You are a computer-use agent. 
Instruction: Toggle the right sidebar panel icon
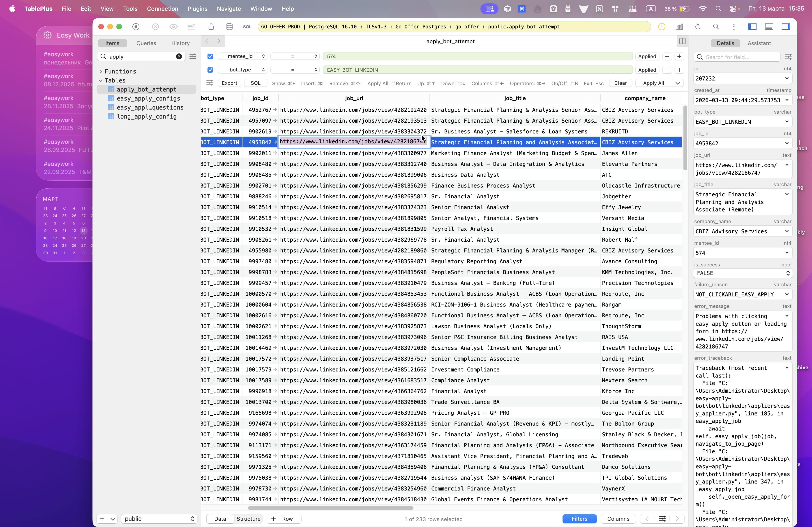[786, 27]
